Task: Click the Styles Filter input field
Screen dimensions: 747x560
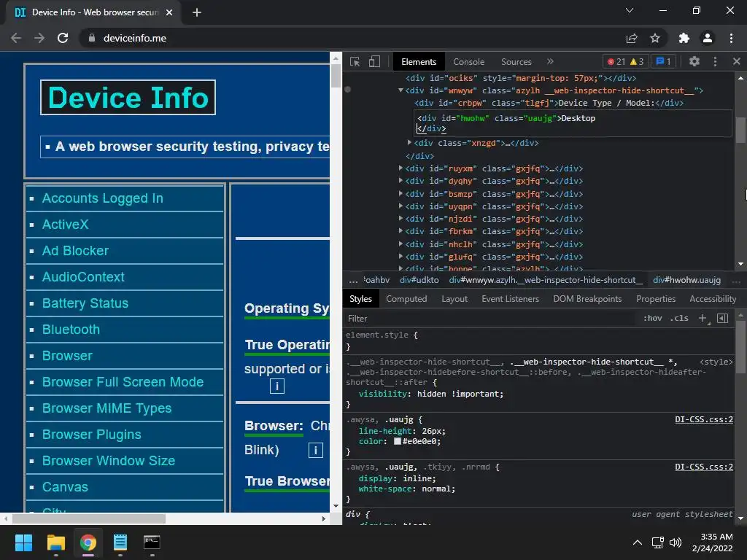Action: click(491, 319)
